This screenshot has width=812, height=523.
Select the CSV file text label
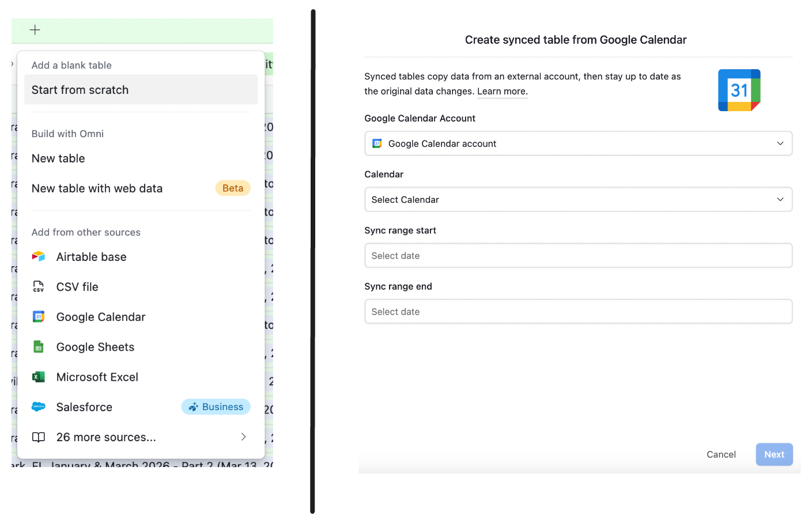click(x=77, y=287)
